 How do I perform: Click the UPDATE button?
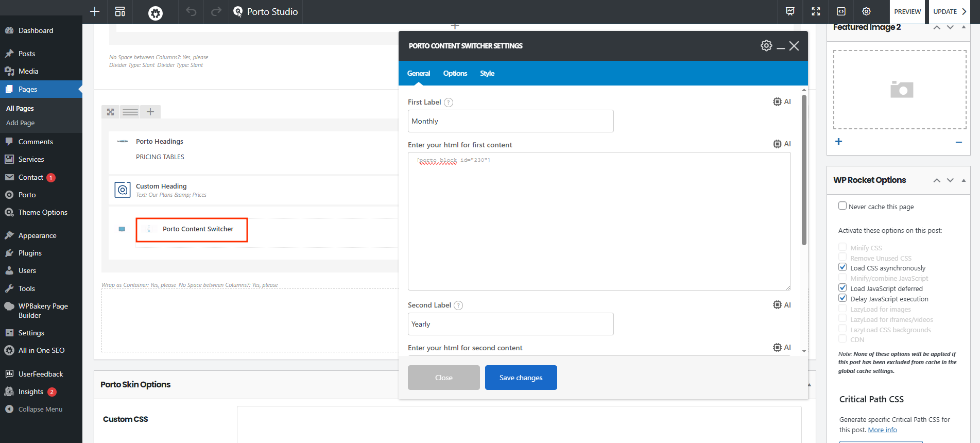(950, 11)
